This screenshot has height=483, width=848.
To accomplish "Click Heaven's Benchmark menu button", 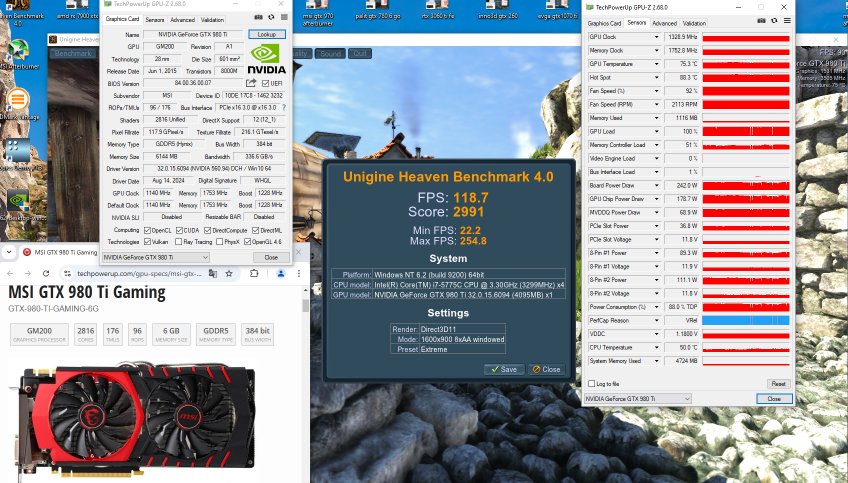I will coord(73,54).
